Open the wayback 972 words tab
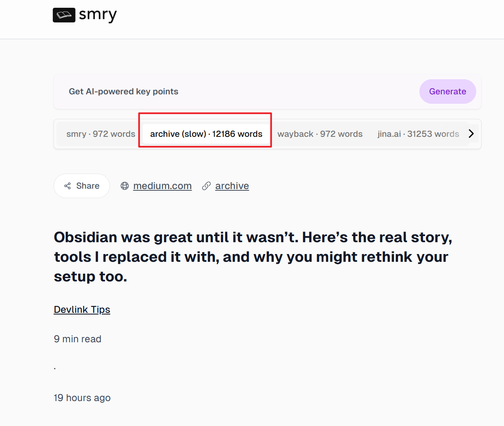 [x=320, y=134]
